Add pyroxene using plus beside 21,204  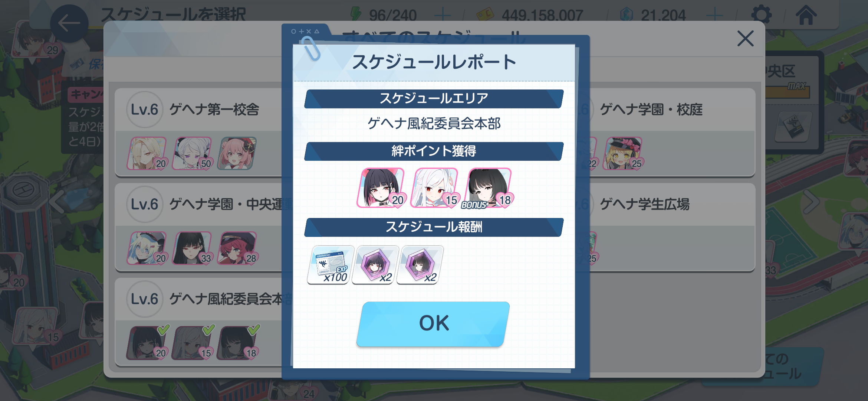click(714, 16)
